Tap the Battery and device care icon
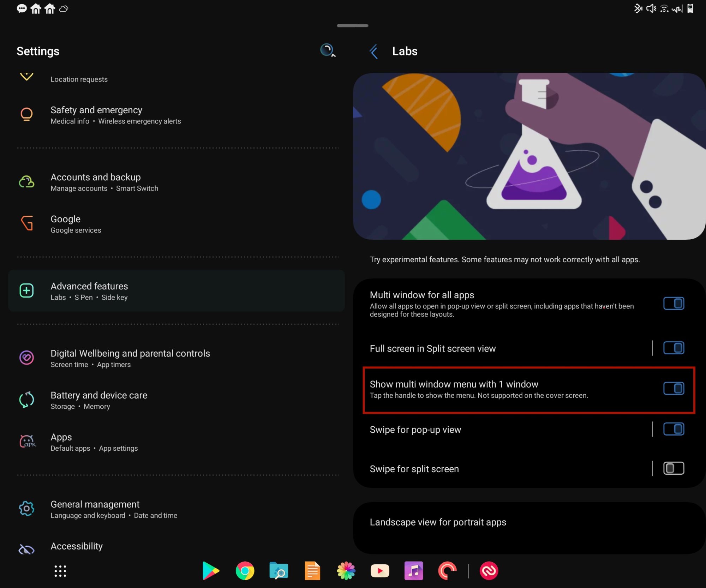 click(26, 400)
